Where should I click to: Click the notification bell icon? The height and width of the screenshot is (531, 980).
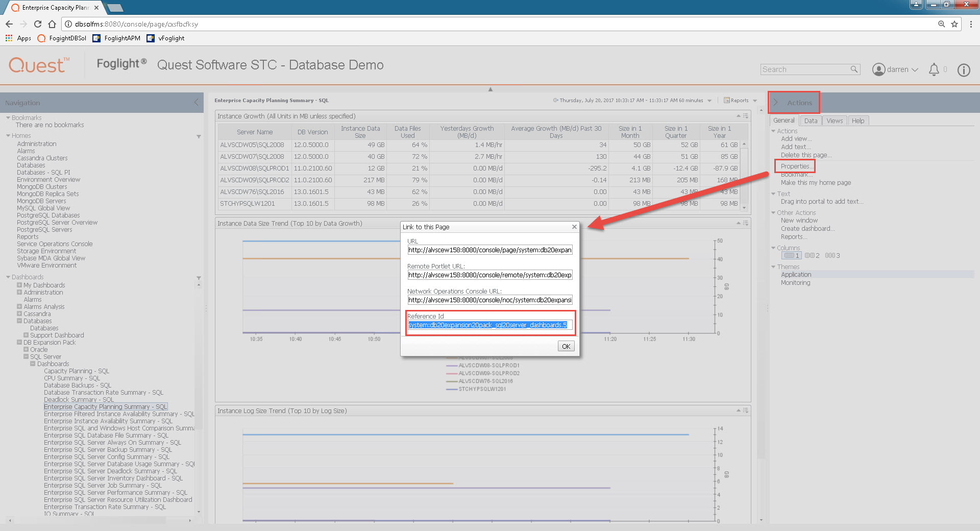tap(934, 69)
